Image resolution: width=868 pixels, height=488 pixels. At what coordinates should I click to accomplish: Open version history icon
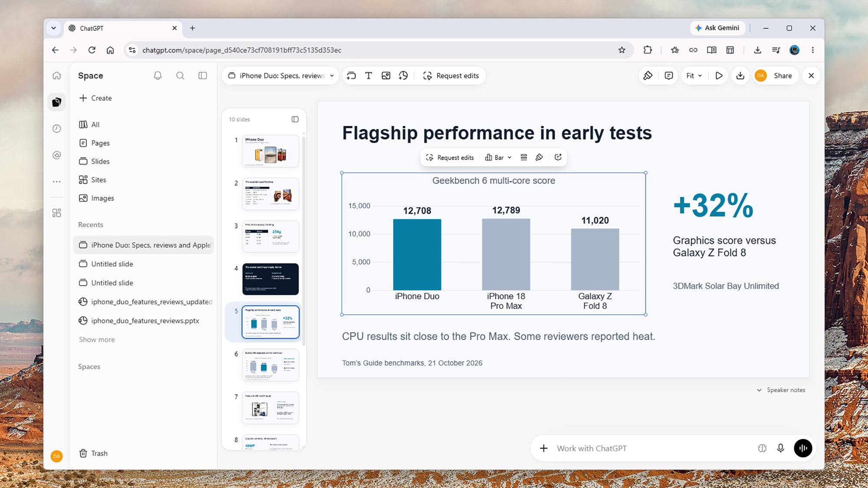coord(403,75)
